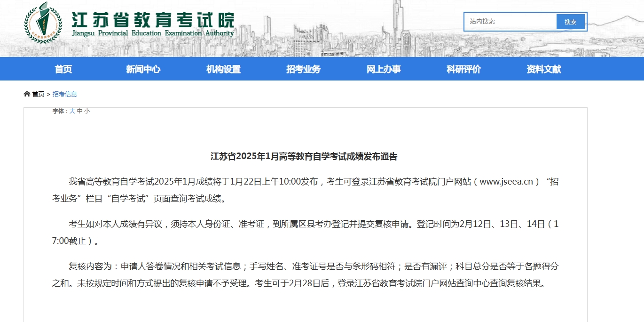Select 招考业务 in the navigation bar
The height and width of the screenshot is (322, 644).
pyautogui.click(x=303, y=69)
